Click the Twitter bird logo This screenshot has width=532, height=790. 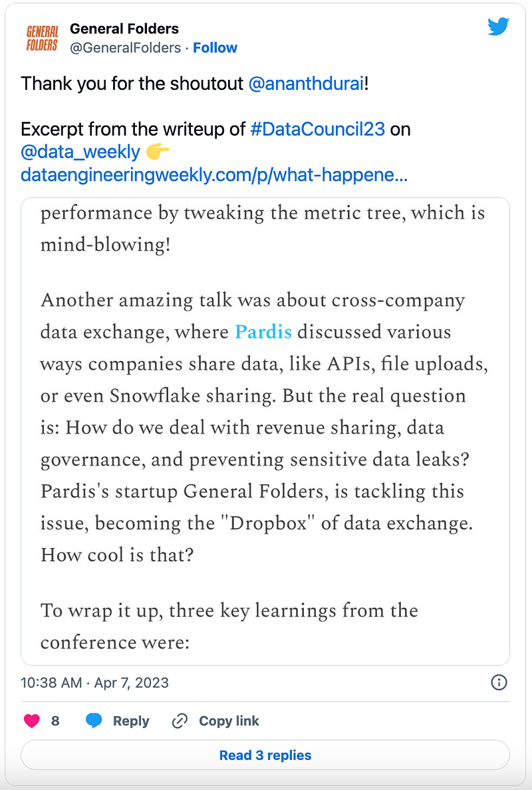point(498,27)
